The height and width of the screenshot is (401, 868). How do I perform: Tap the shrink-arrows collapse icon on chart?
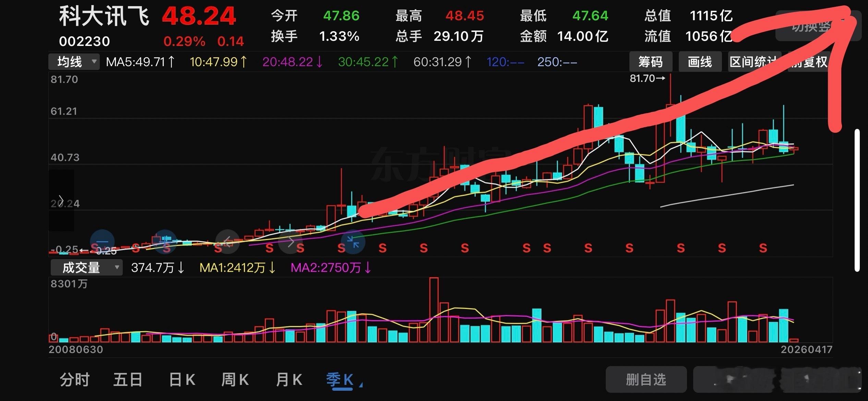(353, 242)
